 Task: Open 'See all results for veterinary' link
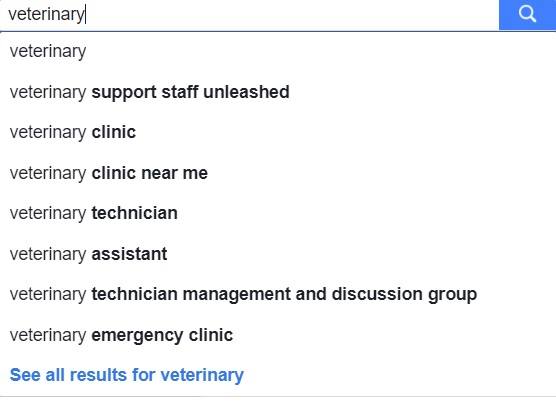pos(127,375)
